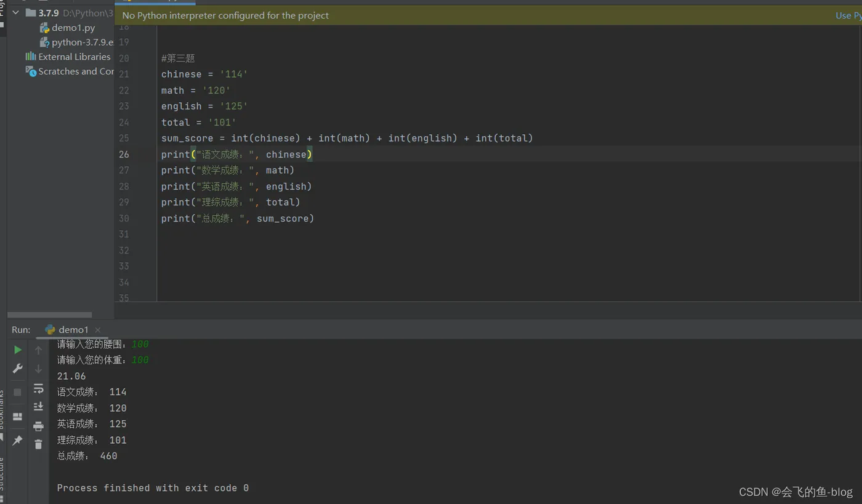Viewport: 862px width, 504px height.
Task: Click line number 20 in the gutter
Action: [x=124, y=58]
